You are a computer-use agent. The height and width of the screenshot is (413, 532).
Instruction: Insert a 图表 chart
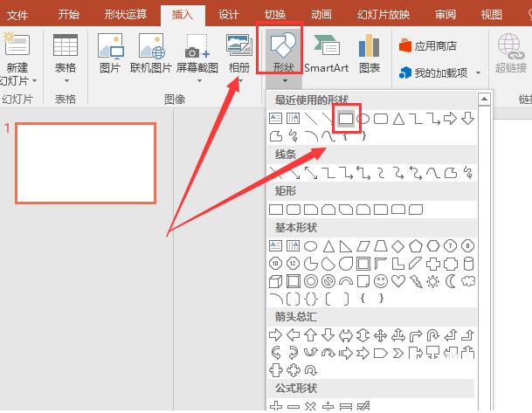(370, 53)
